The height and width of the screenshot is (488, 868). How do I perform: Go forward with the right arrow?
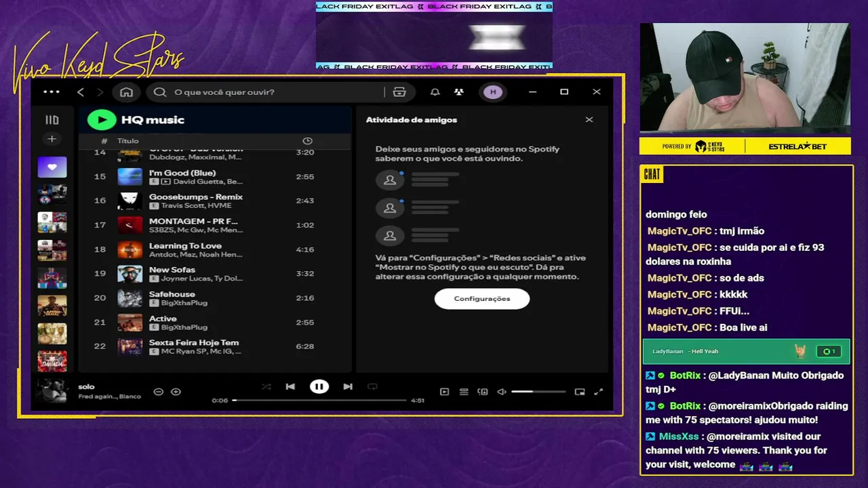[100, 92]
